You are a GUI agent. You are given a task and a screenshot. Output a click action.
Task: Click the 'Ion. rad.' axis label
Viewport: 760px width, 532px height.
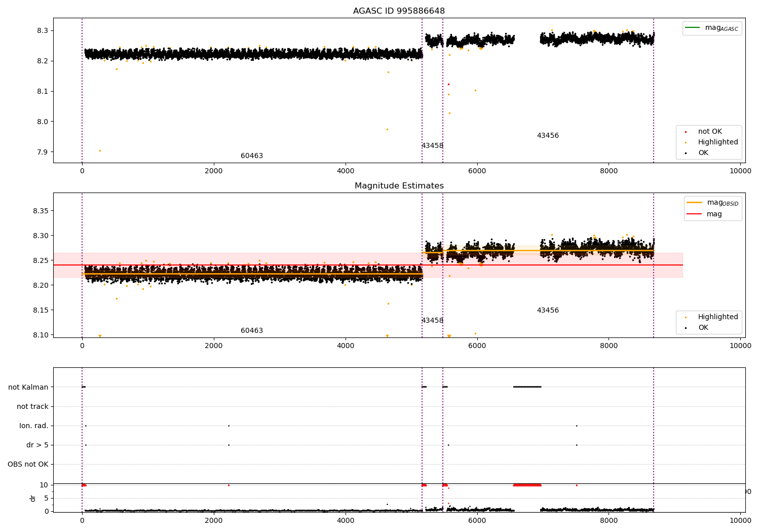(x=34, y=426)
